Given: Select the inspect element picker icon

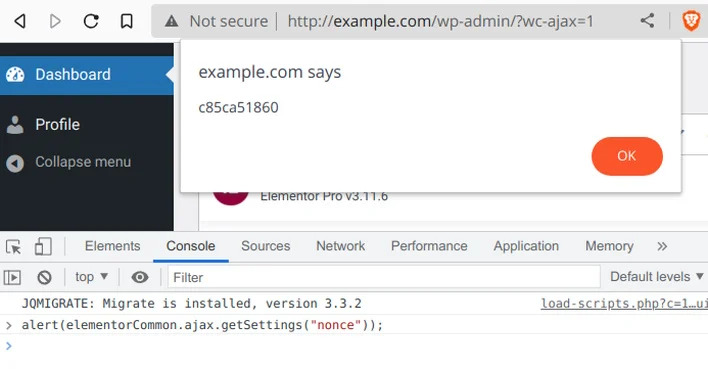Looking at the screenshot, I should pyautogui.click(x=14, y=247).
